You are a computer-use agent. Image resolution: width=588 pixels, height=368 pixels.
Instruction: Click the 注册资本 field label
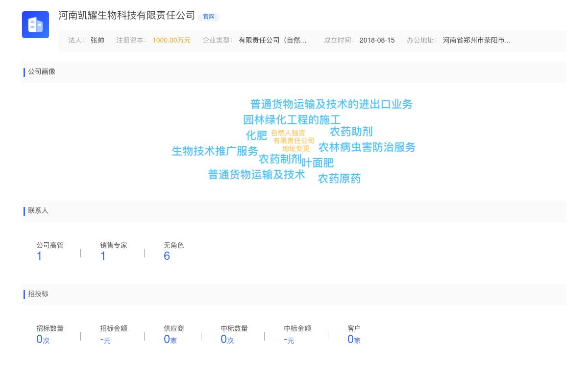[131, 41]
